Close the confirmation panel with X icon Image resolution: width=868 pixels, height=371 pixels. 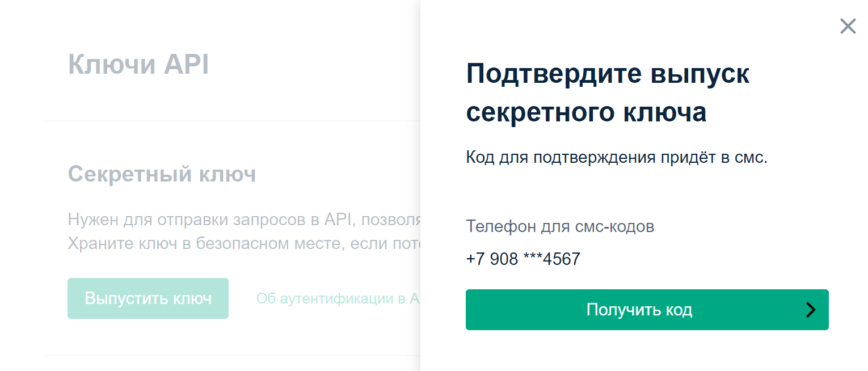(848, 26)
